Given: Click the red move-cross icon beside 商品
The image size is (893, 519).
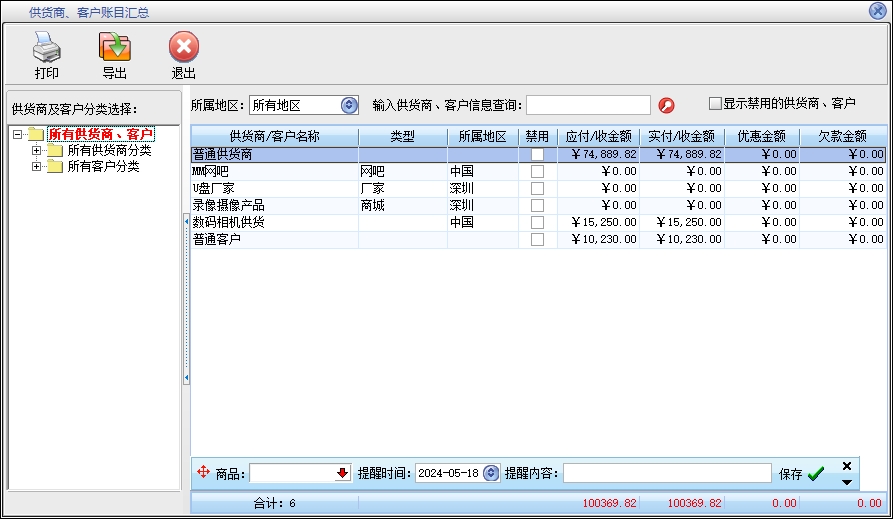Looking at the screenshot, I should [203, 473].
